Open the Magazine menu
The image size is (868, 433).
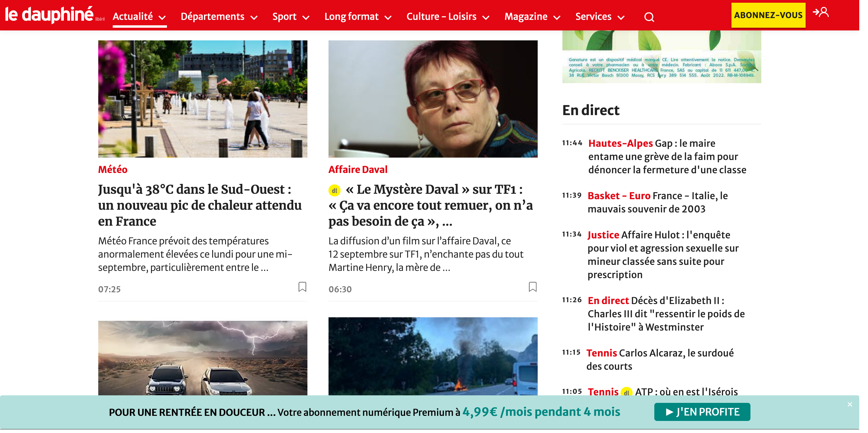click(526, 17)
